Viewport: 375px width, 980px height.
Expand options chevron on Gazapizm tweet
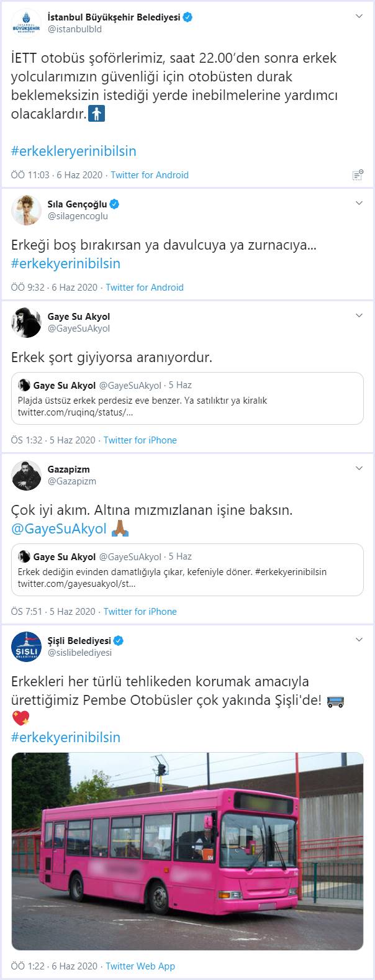tap(359, 469)
